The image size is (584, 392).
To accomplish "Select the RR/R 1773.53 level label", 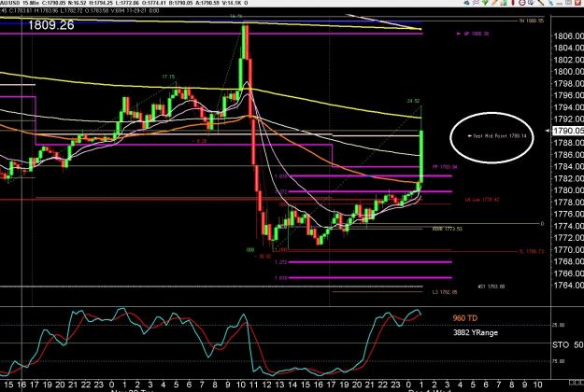I will tap(447, 229).
